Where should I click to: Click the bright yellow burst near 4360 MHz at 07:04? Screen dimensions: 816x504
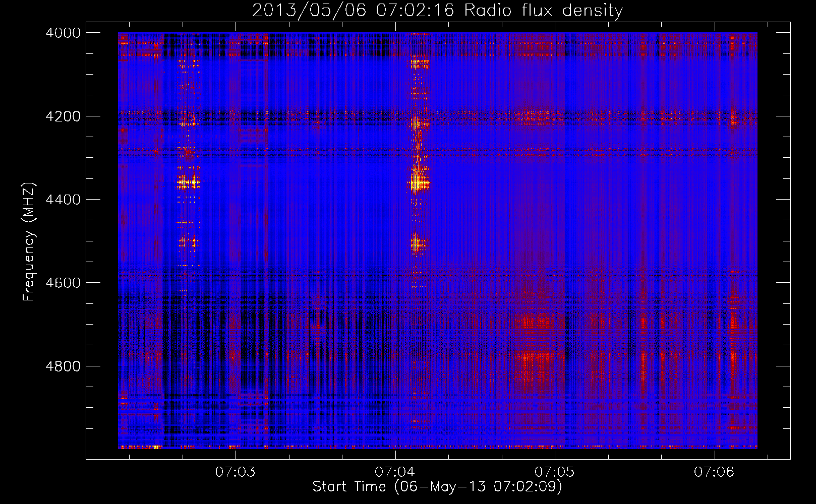tap(418, 183)
